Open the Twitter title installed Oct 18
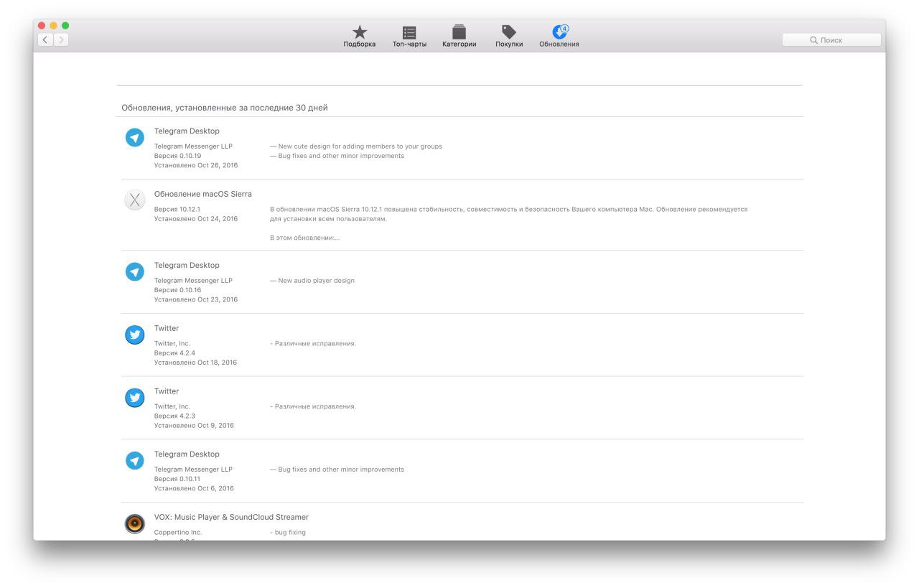The image size is (919, 588). coord(167,329)
